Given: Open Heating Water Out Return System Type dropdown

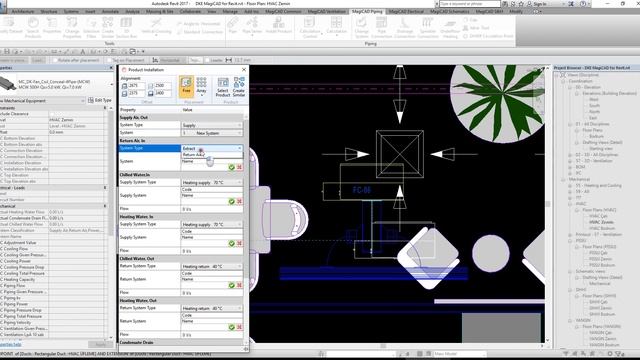Looking at the screenshot, I should [x=212, y=308].
